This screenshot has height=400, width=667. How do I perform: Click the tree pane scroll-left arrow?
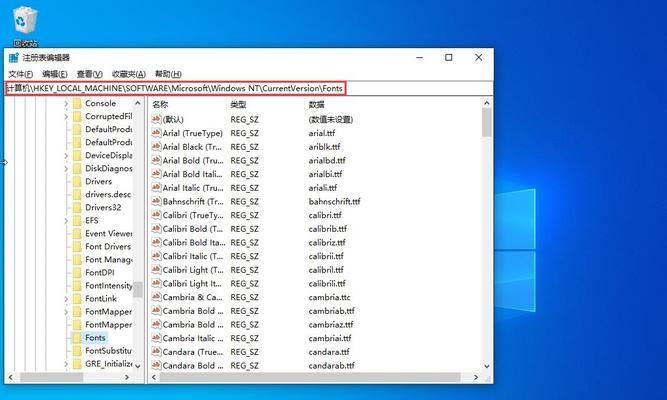pos(11,377)
